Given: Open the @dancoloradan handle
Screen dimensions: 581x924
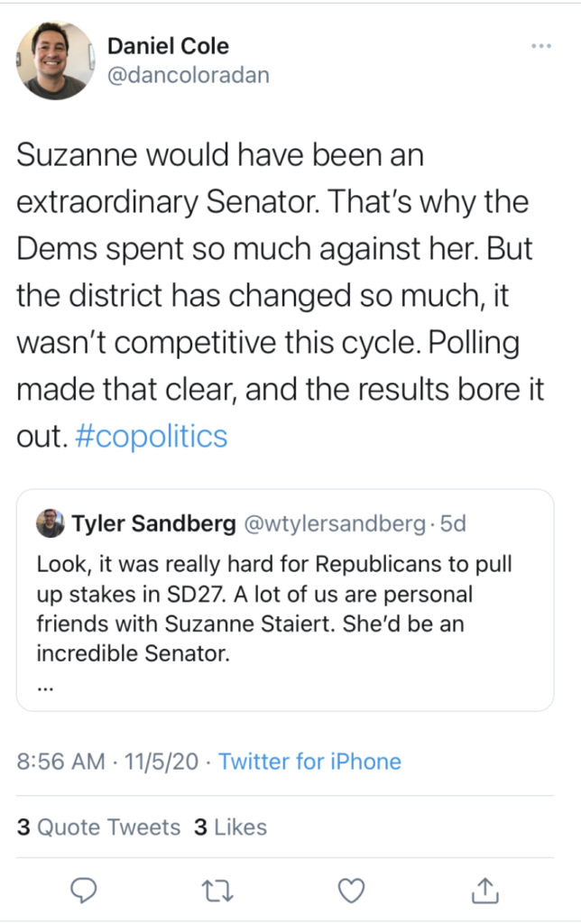Looking at the screenshot, I should (189, 75).
